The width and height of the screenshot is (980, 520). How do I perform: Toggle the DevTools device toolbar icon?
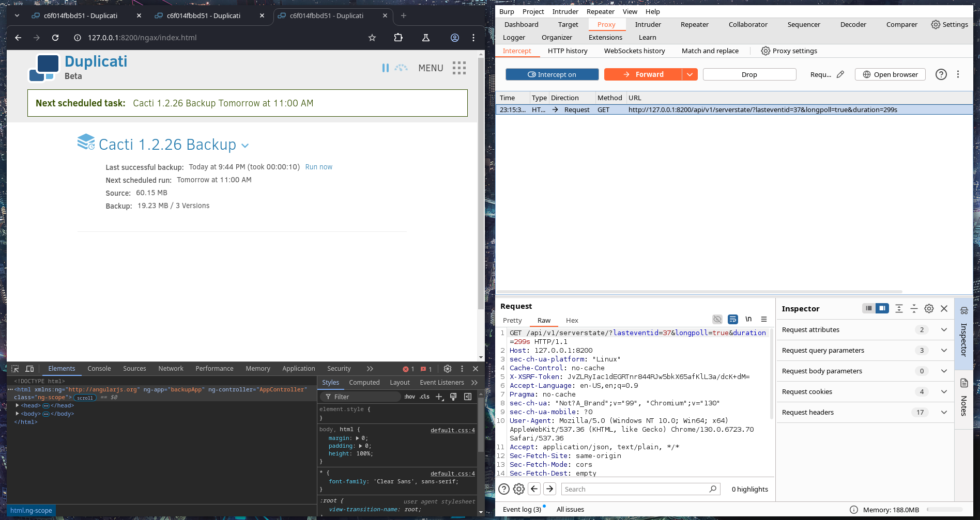tap(29, 369)
